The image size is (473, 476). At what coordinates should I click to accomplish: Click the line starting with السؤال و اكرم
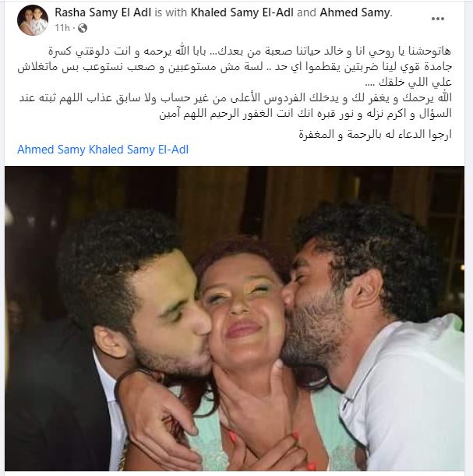pyautogui.click(x=305, y=114)
